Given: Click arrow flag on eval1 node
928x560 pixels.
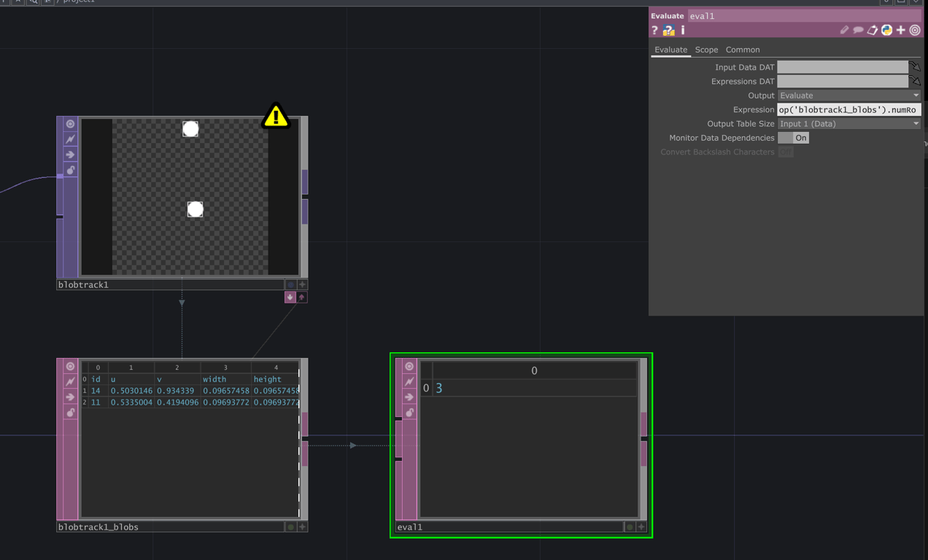Looking at the screenshot, I should pyautogui.click(x=409, y=397).
